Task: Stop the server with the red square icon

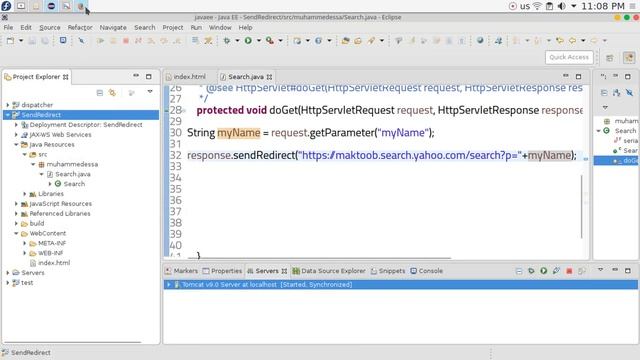Action: (x=569, y=271)
